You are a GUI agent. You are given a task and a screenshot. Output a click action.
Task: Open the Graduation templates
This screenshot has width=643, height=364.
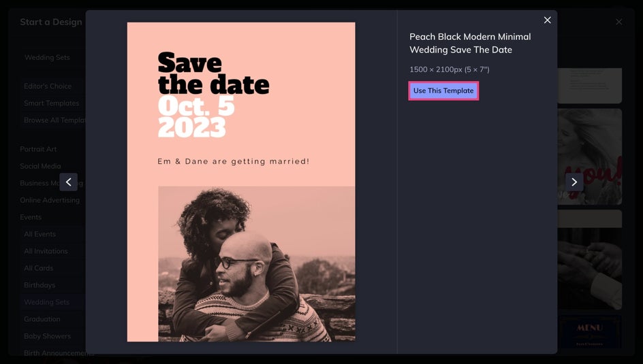pos(42,319)
